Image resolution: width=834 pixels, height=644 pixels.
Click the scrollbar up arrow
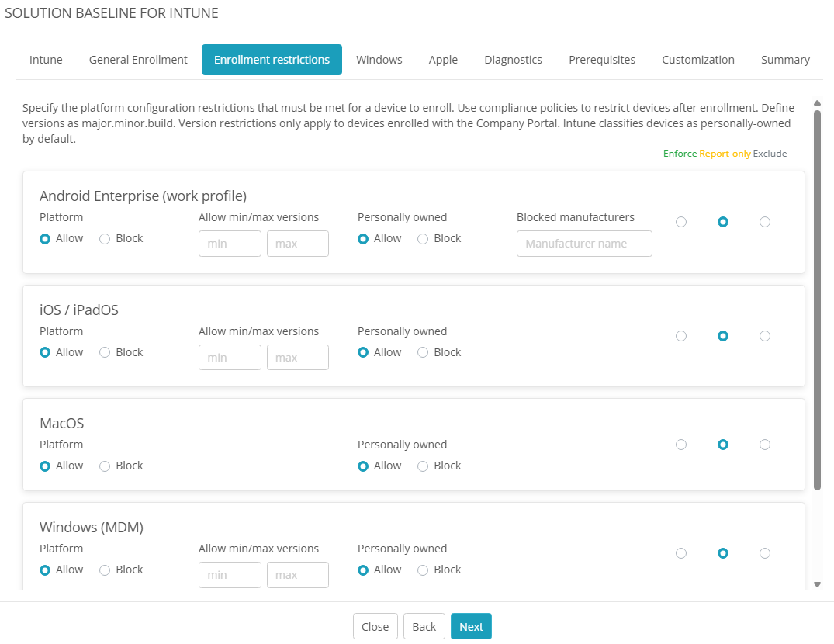tap(818, 102)
